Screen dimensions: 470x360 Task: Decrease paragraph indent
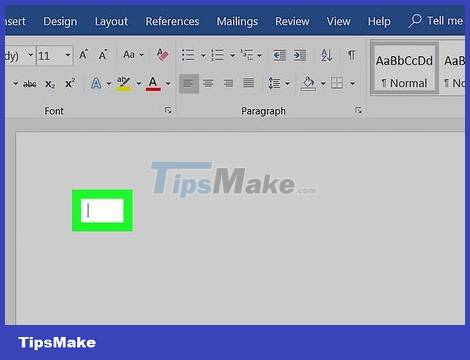coord(279,55)
